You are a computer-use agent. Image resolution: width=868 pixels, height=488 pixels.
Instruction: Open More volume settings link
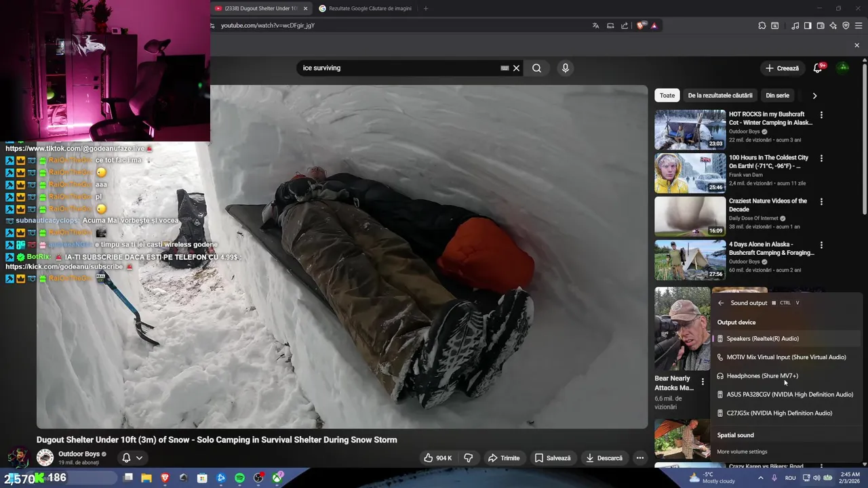(742, 452)
